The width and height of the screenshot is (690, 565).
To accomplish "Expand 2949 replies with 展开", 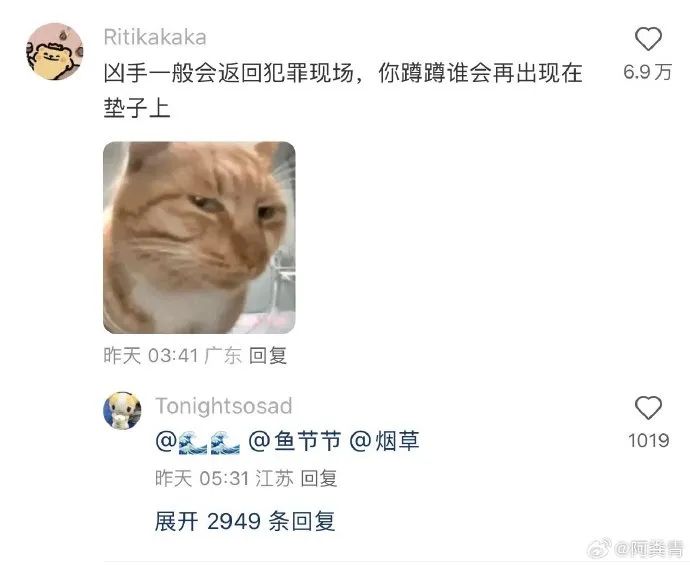I will point(245,521).
